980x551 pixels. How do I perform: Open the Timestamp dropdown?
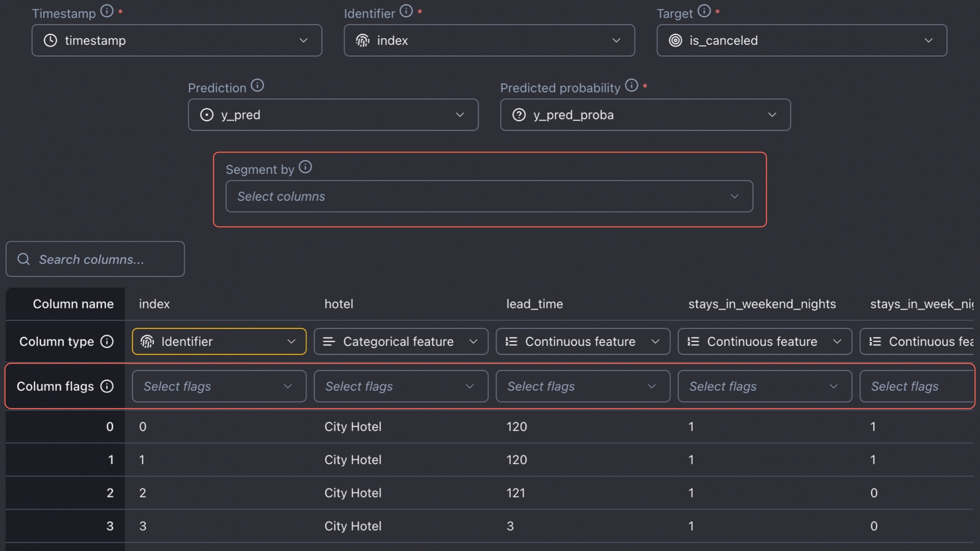pyautogui.click(x=177, y=40)
